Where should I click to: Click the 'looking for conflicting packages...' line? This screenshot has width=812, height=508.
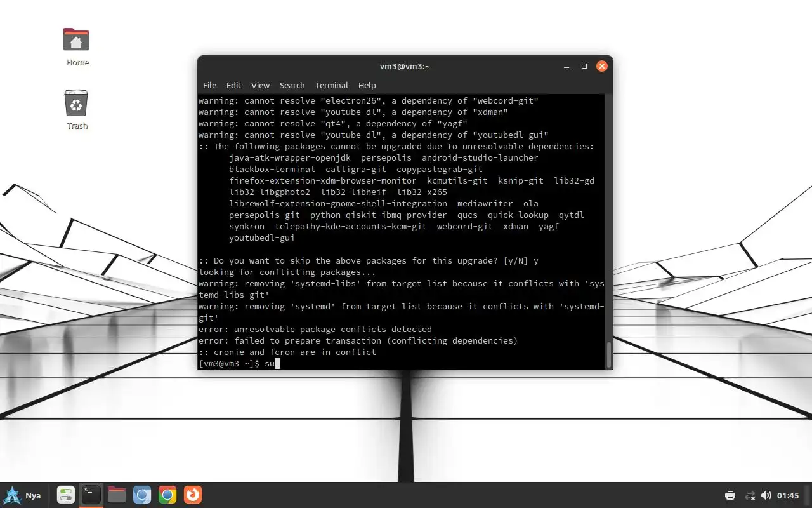pos(287,272)
